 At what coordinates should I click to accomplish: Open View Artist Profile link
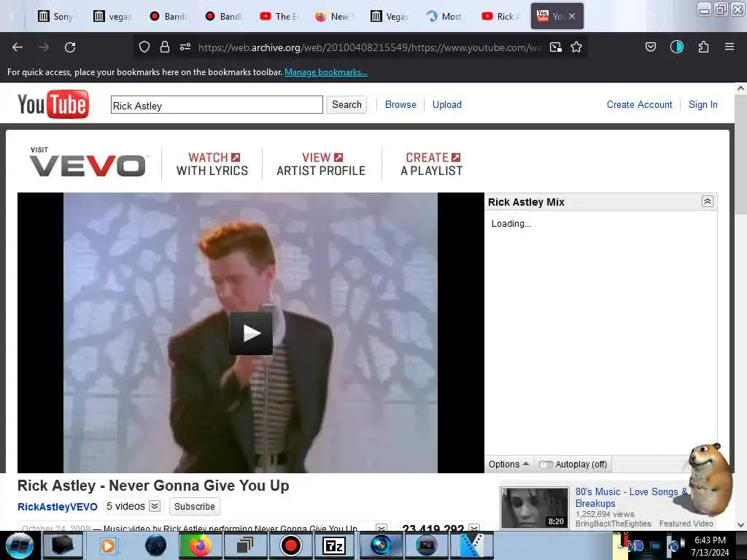321,164
